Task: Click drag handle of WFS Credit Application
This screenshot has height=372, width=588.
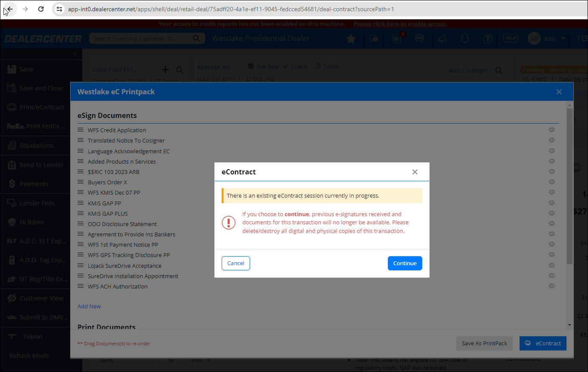Action: point(80,130)
